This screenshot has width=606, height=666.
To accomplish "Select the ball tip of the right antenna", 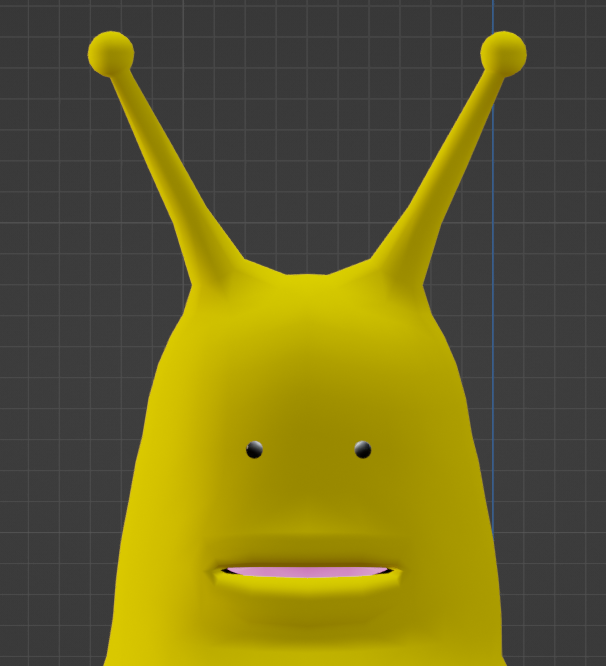I will pos(504,54).
